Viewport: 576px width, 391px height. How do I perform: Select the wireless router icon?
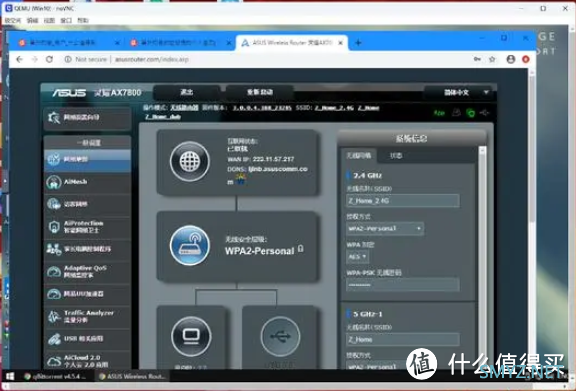[190, 245]
